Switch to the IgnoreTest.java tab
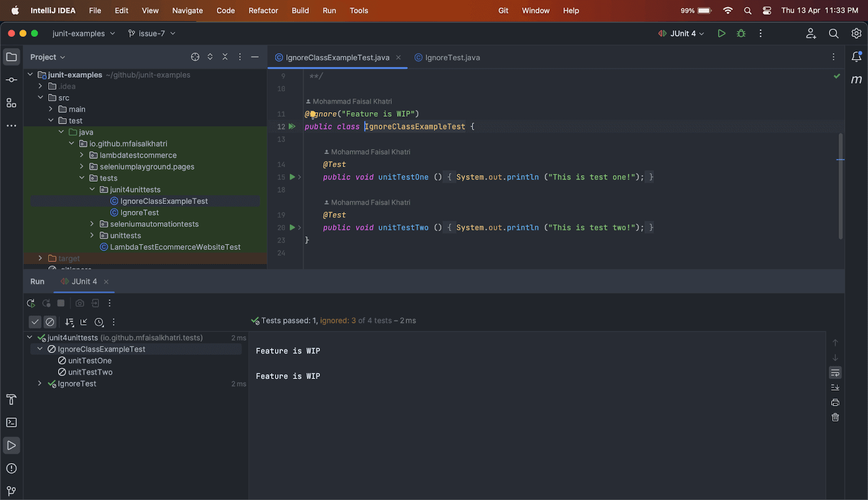 (452, 57)
